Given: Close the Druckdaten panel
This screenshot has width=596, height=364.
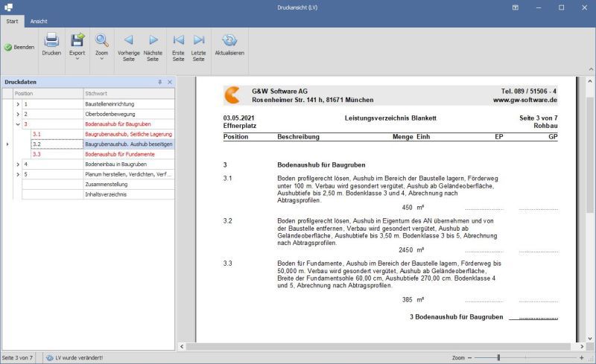Looking at the screenshot, I should pyautogui.click(x=169, y=82).
